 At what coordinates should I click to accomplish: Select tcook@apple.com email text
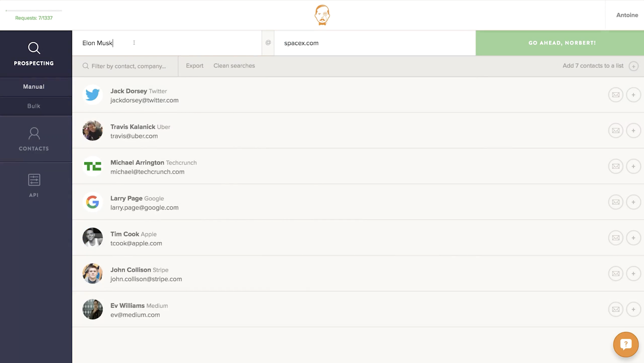[136, 243]
